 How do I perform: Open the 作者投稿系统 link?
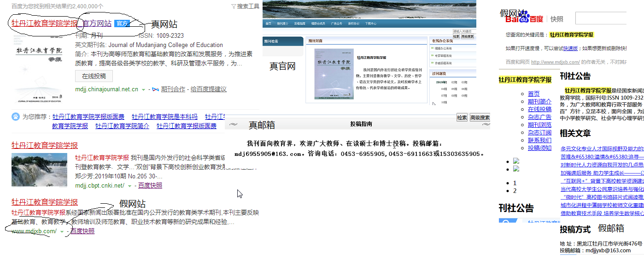tap(443, 63)
